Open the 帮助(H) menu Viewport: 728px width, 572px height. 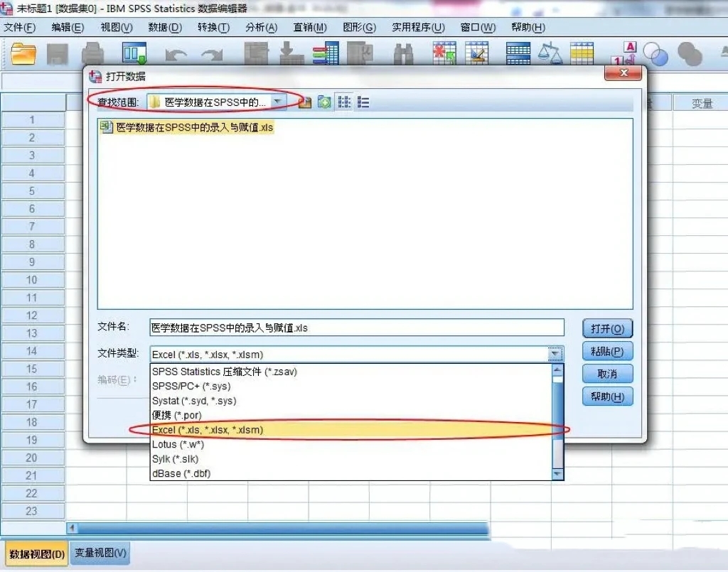pos(528,28)
